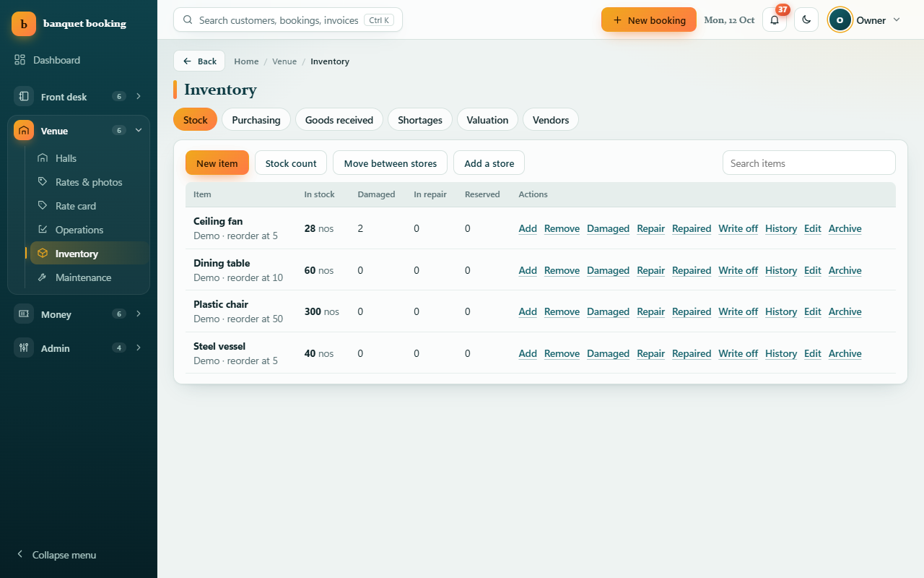Edit the Dining table item
The image size is (924, 578).
(813, 270)
